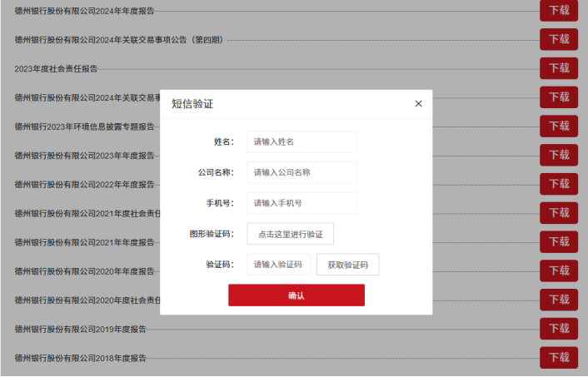The height and width of the screenshot is (377, 588).
Task: Open 德州银行股份有限公司2024年年度报告 text
Action: 84,11
